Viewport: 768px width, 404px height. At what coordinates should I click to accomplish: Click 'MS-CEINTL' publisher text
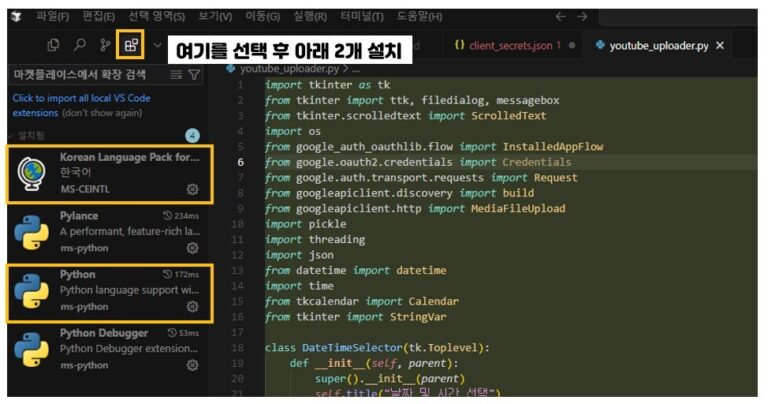(x=85, y=189)
